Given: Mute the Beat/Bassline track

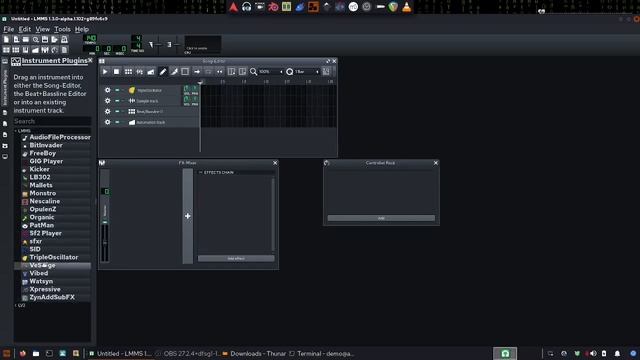Looking at the screenshot, I should click(x=117, y=111).
